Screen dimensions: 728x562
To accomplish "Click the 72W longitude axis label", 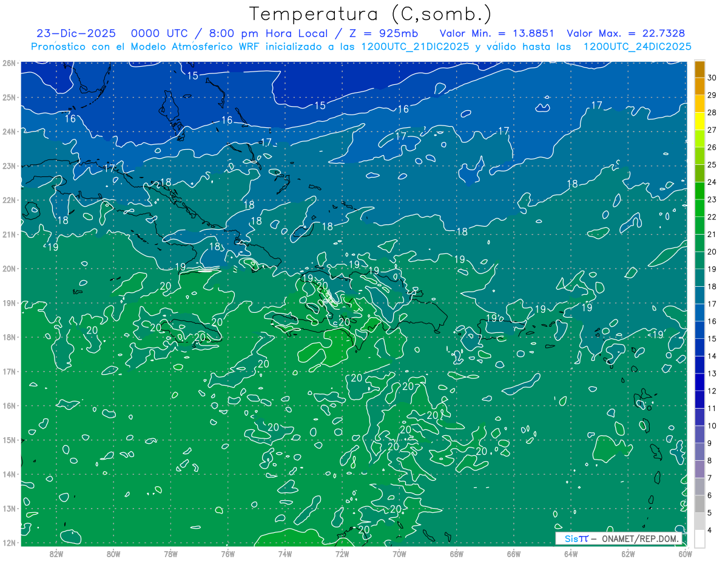I will (x=342, y=553).
